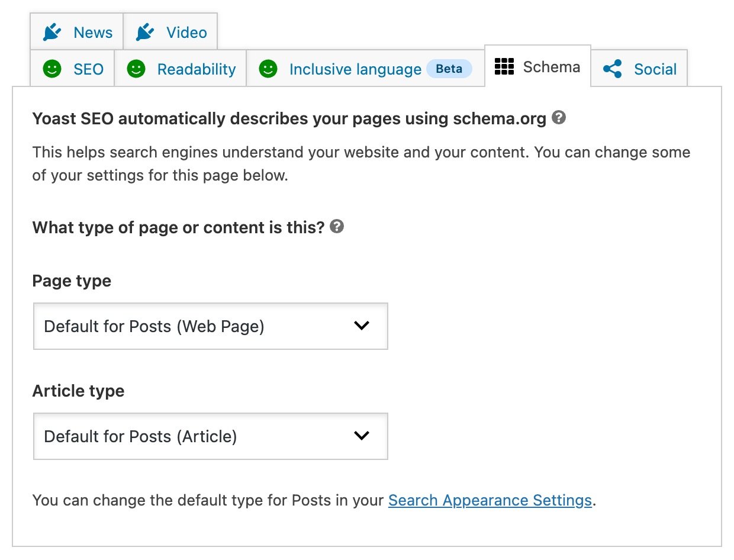This screenshot has width=734, height=560.
Task: Click the grid icon on the Schema tab
Action: pyautogui.click(x=504, y=67)
